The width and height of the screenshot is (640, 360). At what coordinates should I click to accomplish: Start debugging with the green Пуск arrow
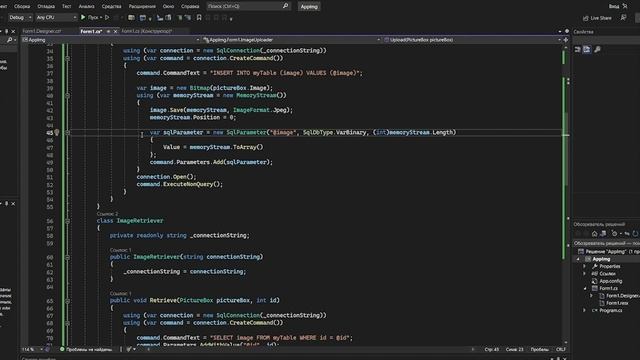click(83, 18)
